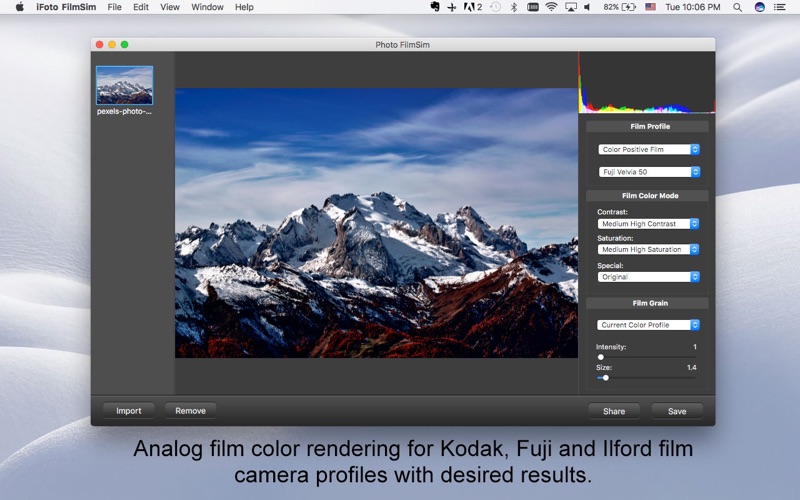The image size is (800, 500).
Task: Click the crosshair plus icon in menu bar
Action: pos(452,7)
